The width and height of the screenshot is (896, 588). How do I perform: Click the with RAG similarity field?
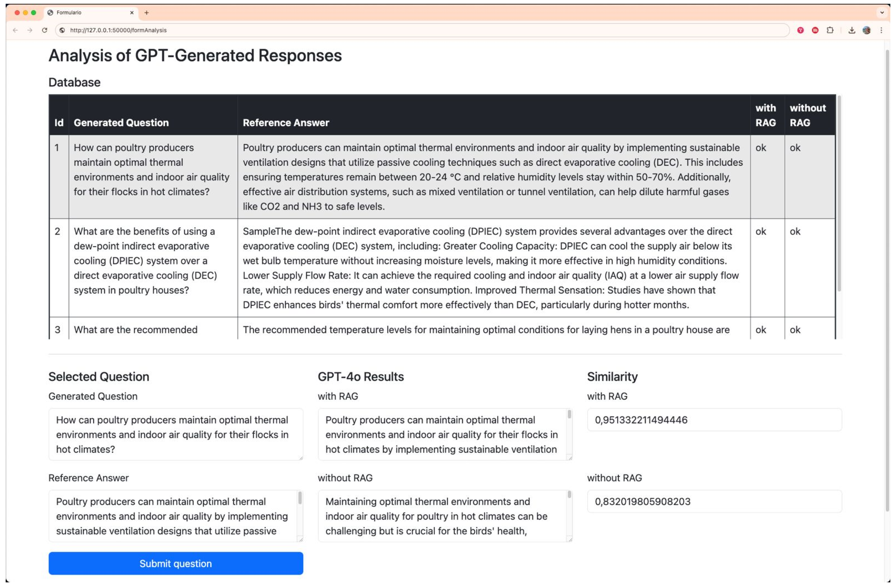click(714, 420)
